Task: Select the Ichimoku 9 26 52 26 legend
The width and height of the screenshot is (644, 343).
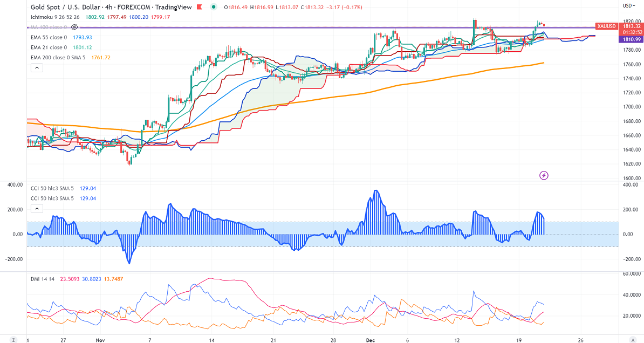Action: 55,17
